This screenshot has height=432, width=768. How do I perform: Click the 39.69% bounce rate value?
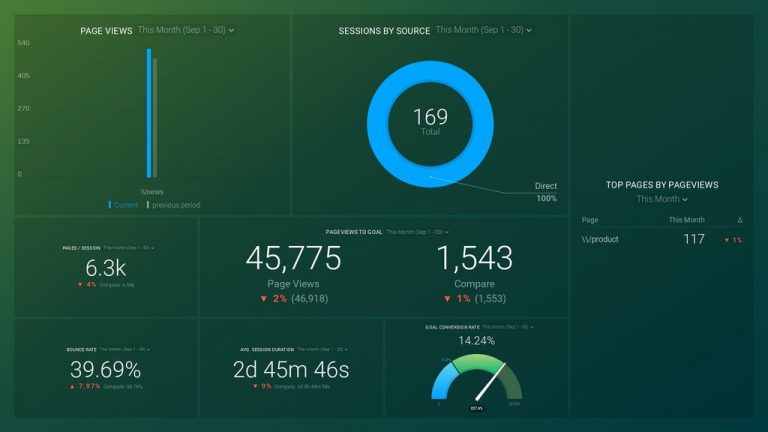click(x=105, y=369)
